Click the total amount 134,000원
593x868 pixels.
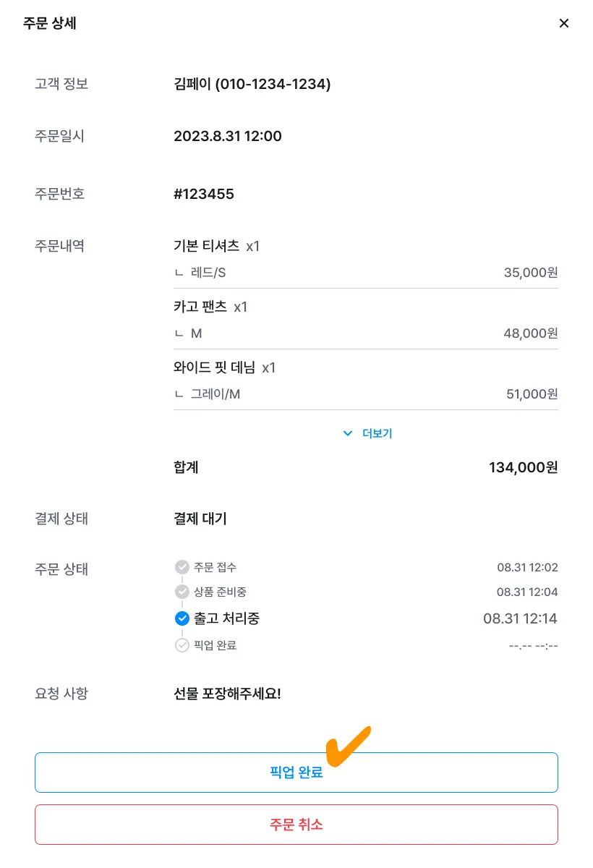pyautogui.click(x=524, y=467)
